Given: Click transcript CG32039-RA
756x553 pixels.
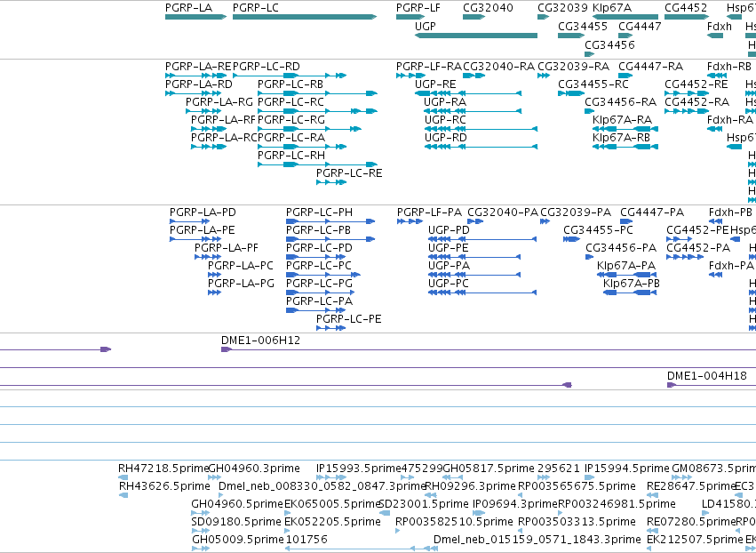Looking at the screenshot, I should click(574, 67).
